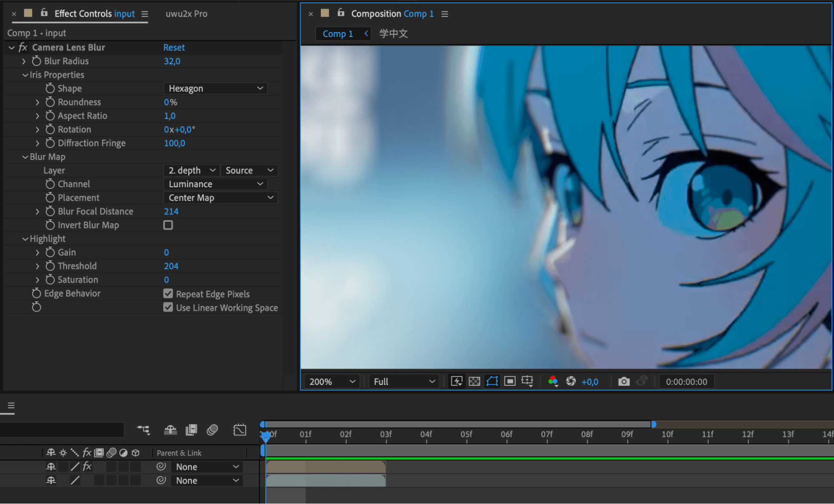Click the Blur Radius stopwatch

[37, 61]
